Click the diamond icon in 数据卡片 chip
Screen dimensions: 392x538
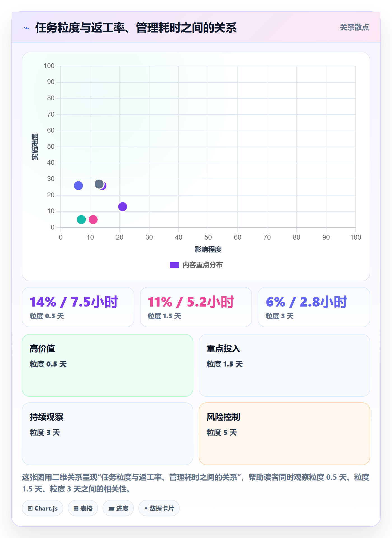pos(146,508)
